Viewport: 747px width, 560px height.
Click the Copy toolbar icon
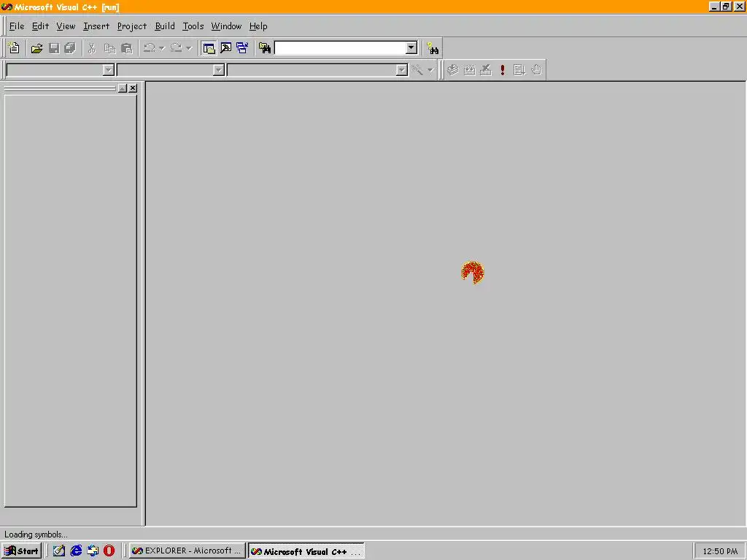pos(109,48)
